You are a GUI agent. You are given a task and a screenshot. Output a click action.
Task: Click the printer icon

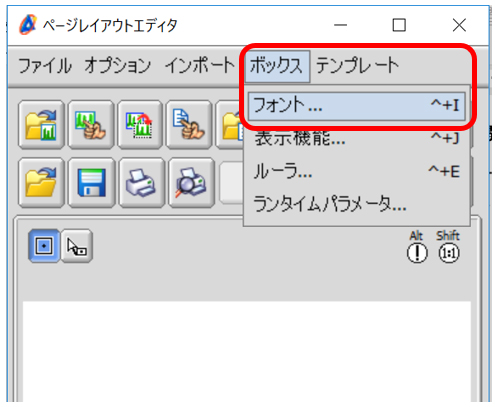pos(141,183)
